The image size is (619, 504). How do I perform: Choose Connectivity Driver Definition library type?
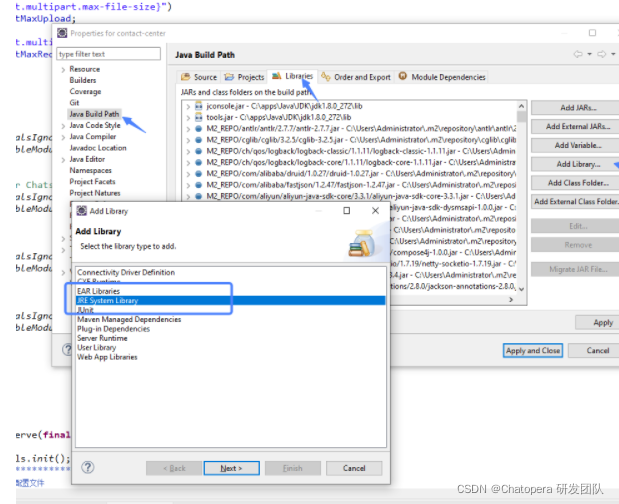[x=126, y=272]
